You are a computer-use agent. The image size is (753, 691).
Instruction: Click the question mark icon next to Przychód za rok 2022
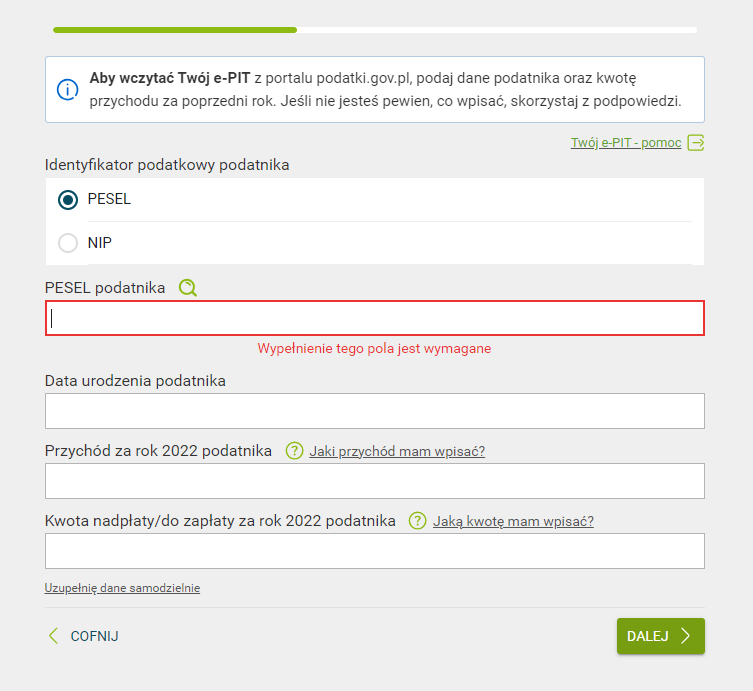pyautogui.click(x=294, y=451)
